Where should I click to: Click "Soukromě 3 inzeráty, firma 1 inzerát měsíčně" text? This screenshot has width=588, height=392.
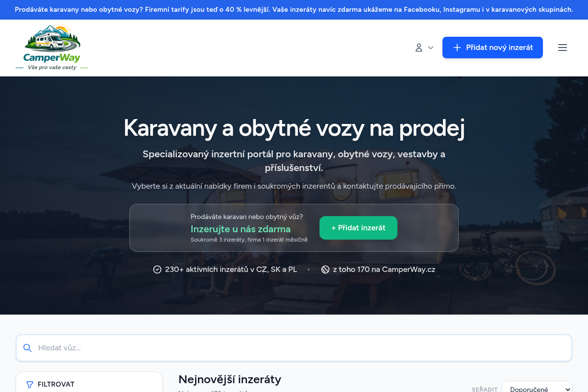pos(249,240)
